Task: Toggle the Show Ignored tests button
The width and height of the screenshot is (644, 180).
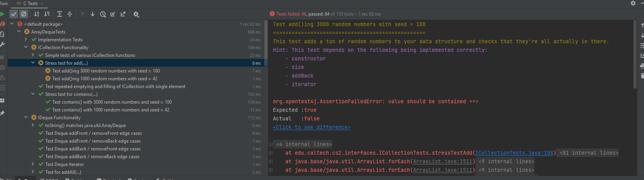Action: click(x=24, y=14)
